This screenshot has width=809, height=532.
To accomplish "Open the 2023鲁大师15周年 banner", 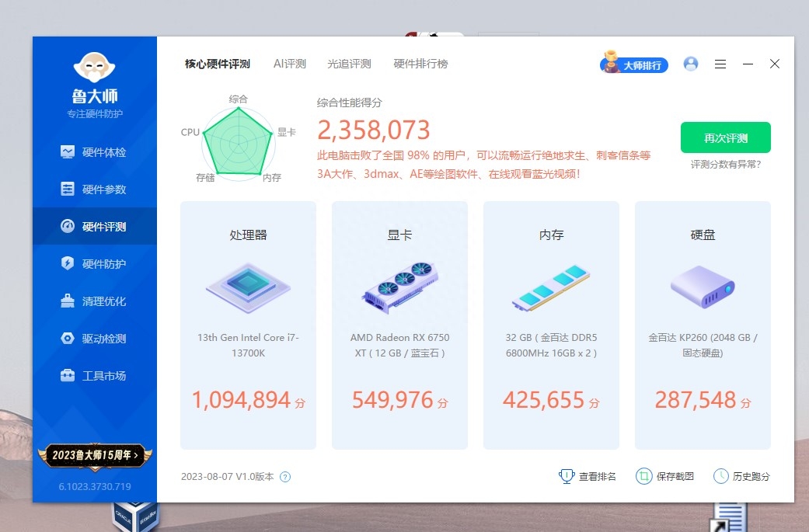I will pyautogui.click(x=95, y=456).
